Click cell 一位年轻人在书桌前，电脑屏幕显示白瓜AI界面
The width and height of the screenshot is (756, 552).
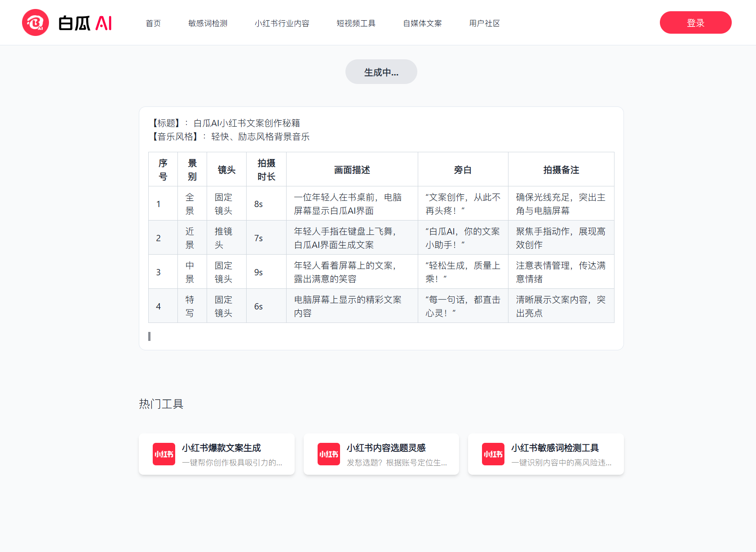[352, 204]
